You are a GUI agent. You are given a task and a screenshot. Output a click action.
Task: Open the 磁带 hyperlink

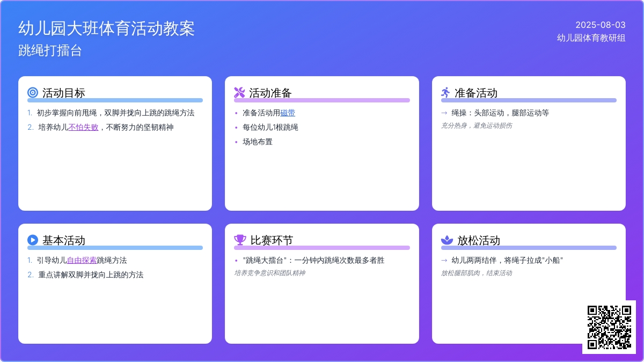coord(288,113)
